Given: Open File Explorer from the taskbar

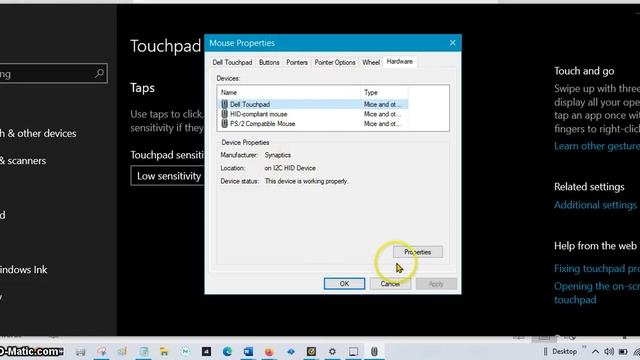Looking at the screenshot, I should 164,351.
